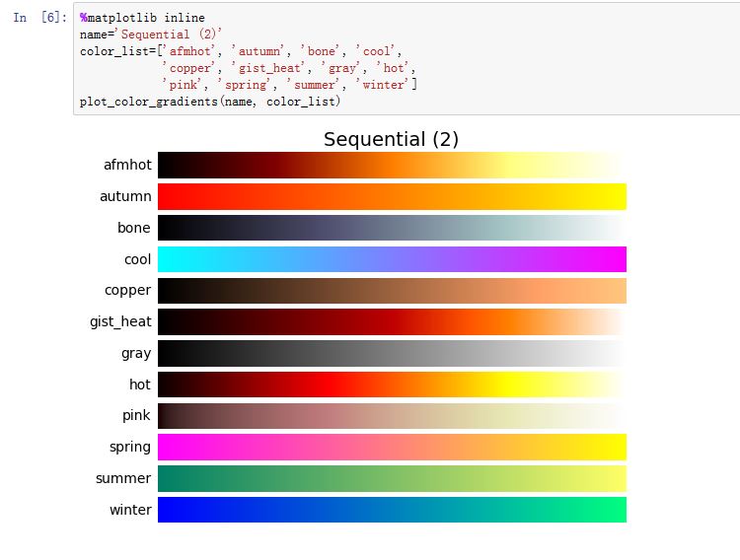
Task: Select the bone gradient strip
Action: 392,228
